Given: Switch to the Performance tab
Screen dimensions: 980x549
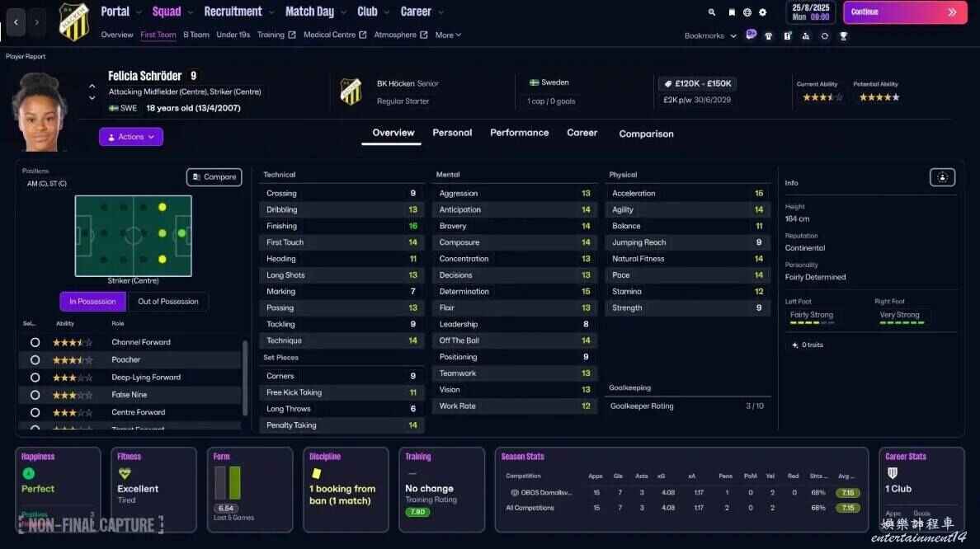Looking at the screenshot, I should (x=519, y=133).
